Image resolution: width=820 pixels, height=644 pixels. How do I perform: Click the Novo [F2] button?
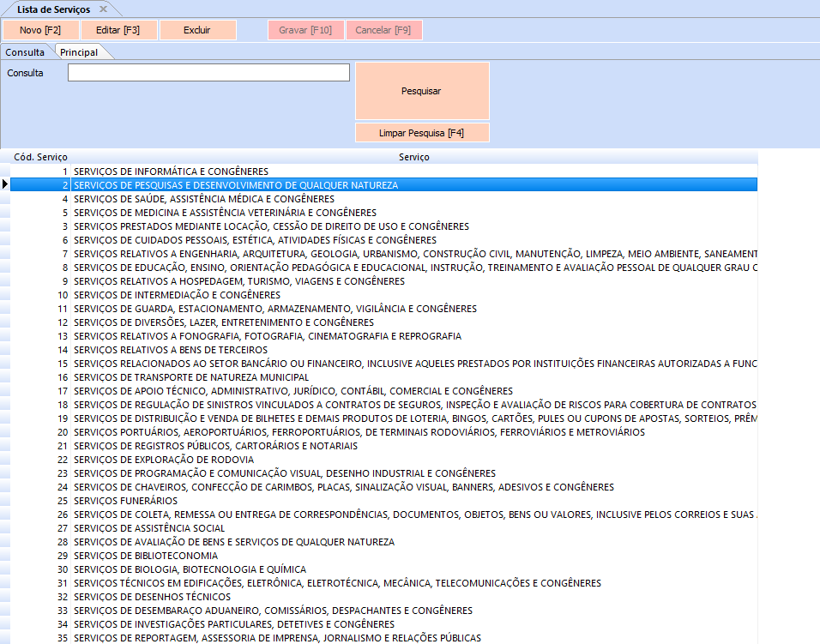(39, 30)
